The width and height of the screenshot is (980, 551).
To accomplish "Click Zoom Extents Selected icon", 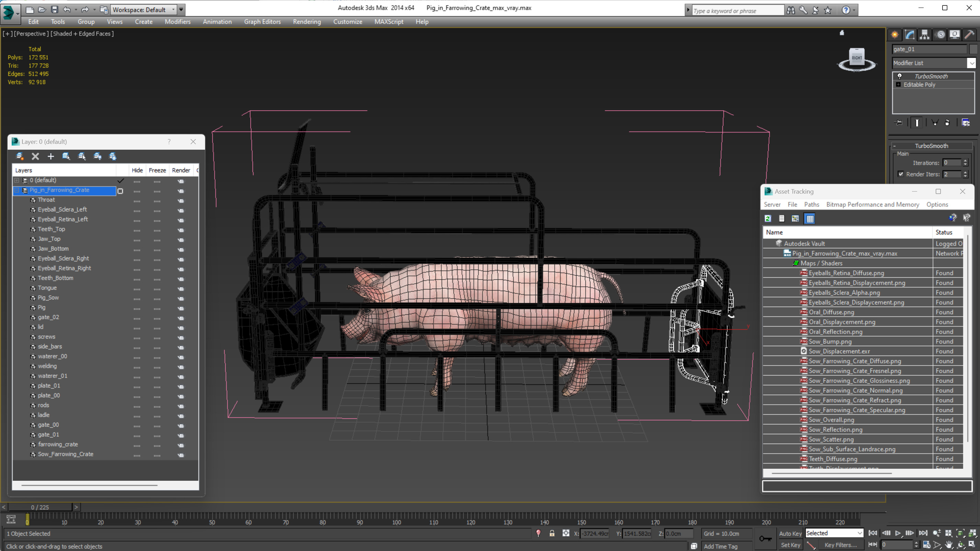I will pos(961,533).
